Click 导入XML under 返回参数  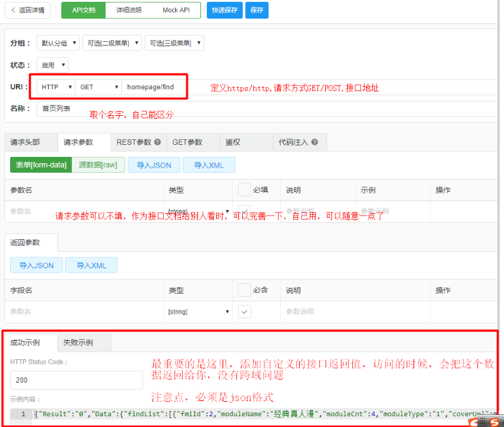point(91,265)
